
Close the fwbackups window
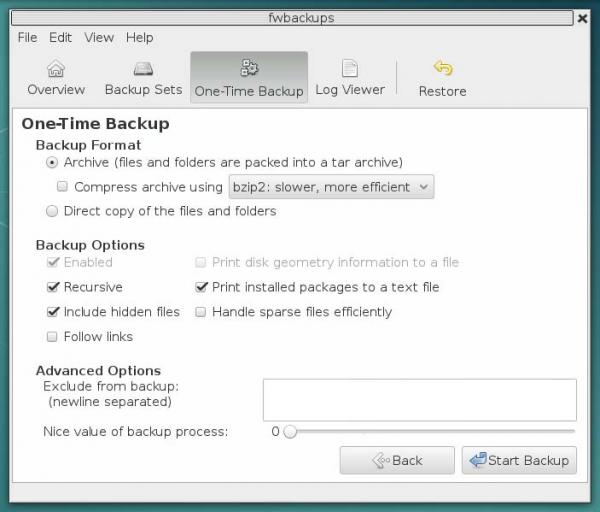point(582,18)
